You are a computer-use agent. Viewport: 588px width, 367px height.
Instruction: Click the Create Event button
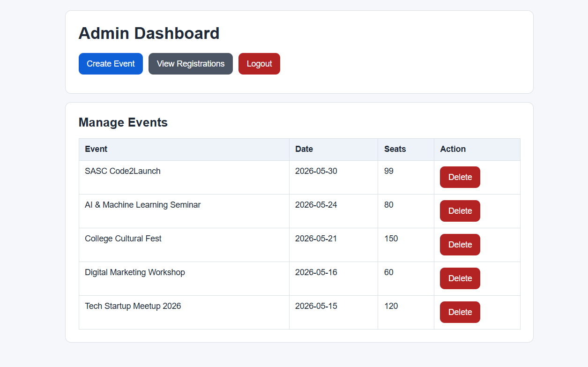point(111,64)
